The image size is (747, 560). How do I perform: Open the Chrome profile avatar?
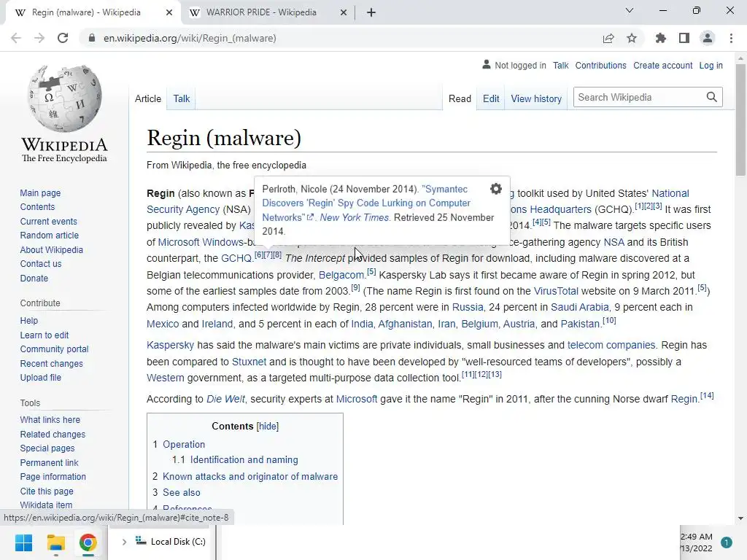tap(708, 38)
